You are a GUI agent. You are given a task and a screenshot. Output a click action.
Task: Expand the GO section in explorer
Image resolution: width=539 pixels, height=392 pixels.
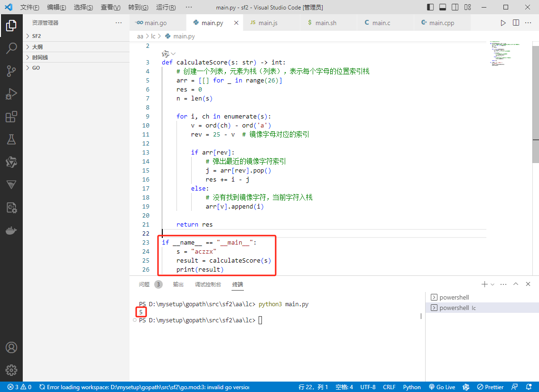[76, 68]
